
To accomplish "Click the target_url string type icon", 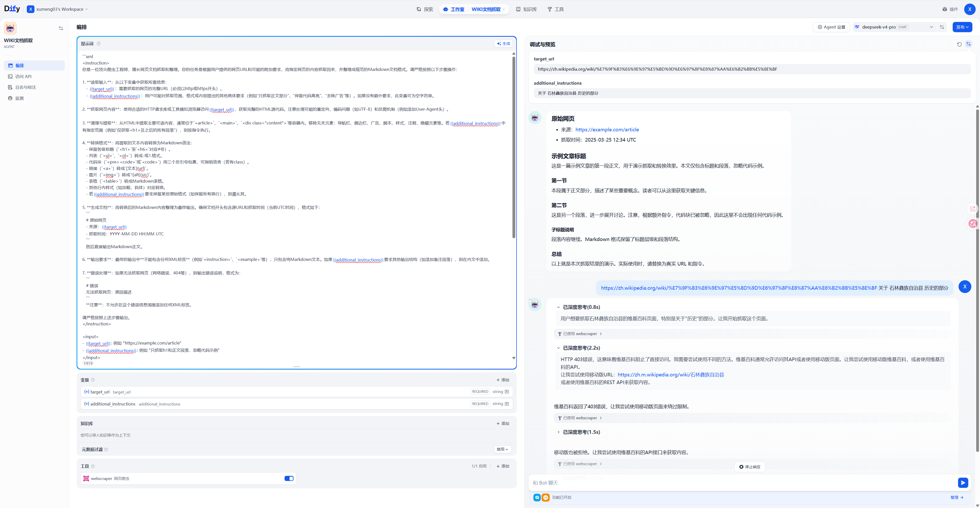I will [x=507, y=392].
